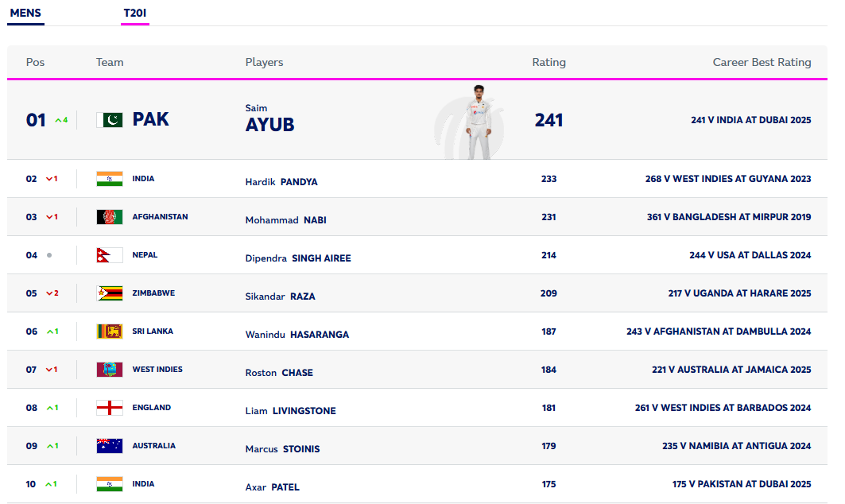This screenshot has width=845, height=504.
Task: Select the T20I format tab
Action: pyautogui.click(x=134, y=14)
